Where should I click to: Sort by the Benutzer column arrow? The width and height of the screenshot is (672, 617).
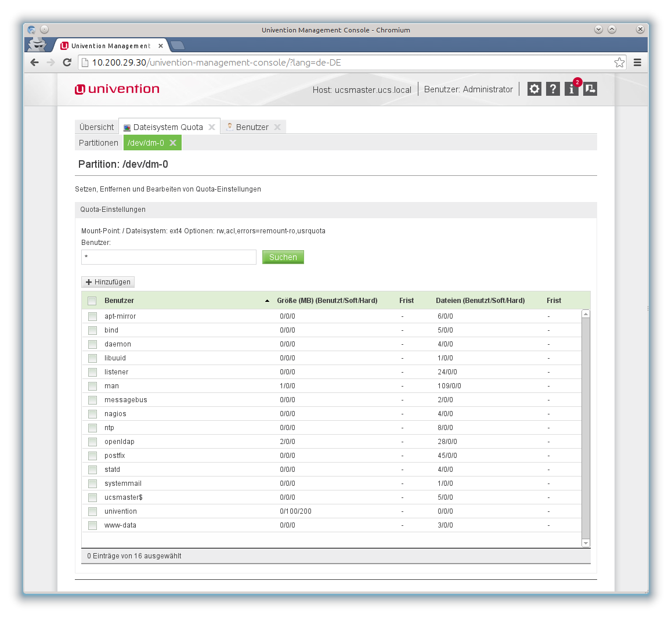pyautogui.click(x=267, y=301)
